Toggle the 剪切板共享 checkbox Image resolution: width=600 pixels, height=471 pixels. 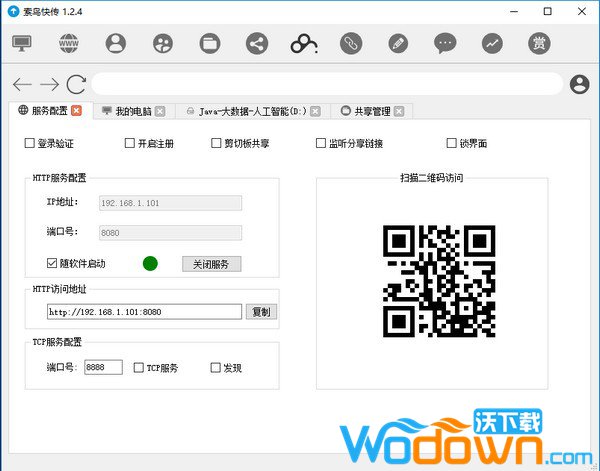click(216, 144)
